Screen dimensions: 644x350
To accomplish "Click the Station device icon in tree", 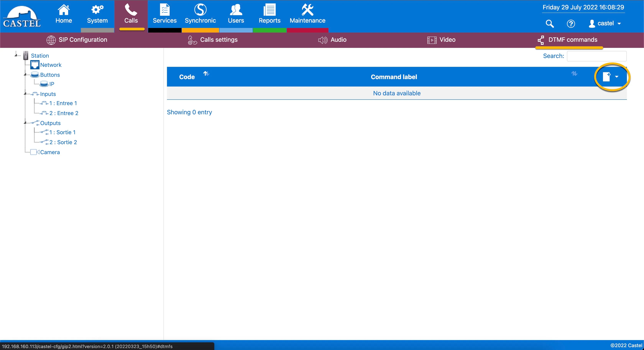I will [26, 56].
